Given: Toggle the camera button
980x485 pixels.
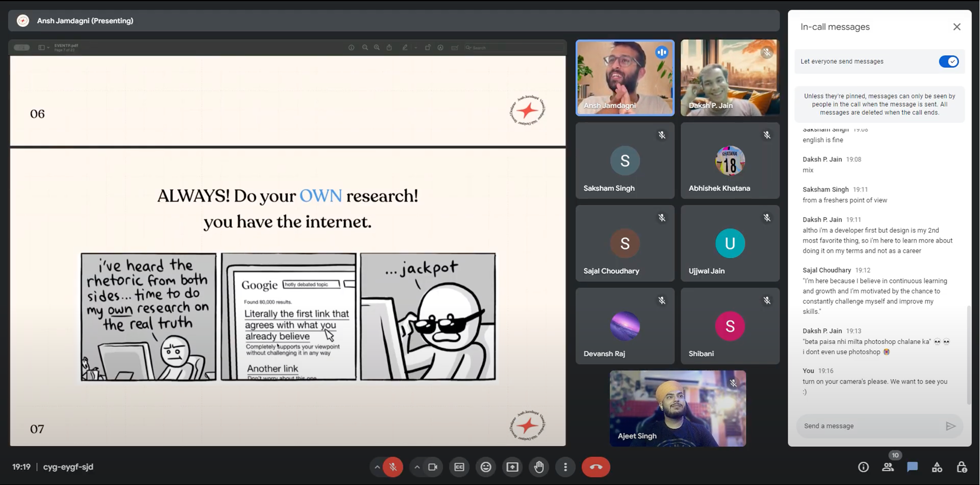Looking at the screenshot, I should (x=433, y=467).
